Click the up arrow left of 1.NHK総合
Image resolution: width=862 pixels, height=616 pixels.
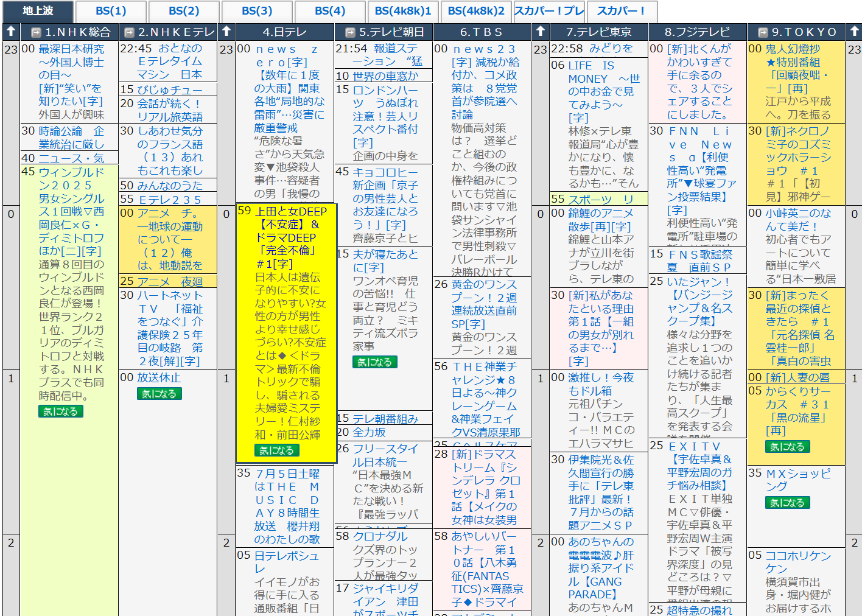pos(10,32)
